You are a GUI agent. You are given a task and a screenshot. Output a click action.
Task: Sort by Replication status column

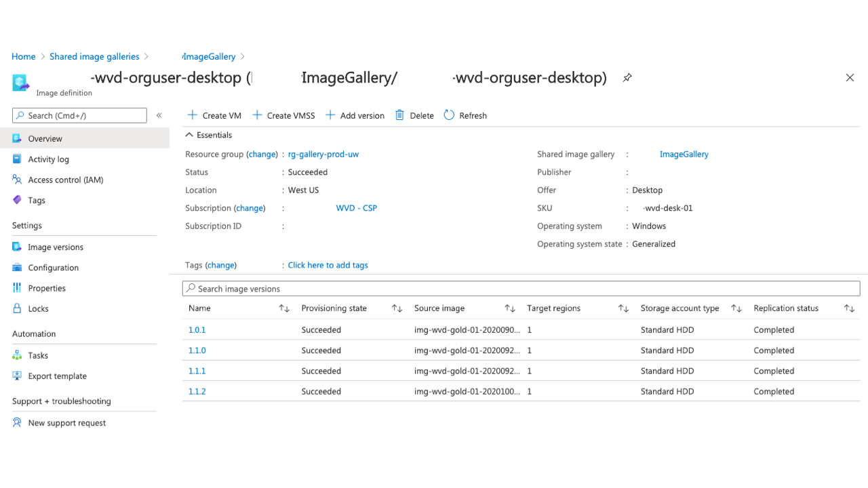click(x=849, y=308)
